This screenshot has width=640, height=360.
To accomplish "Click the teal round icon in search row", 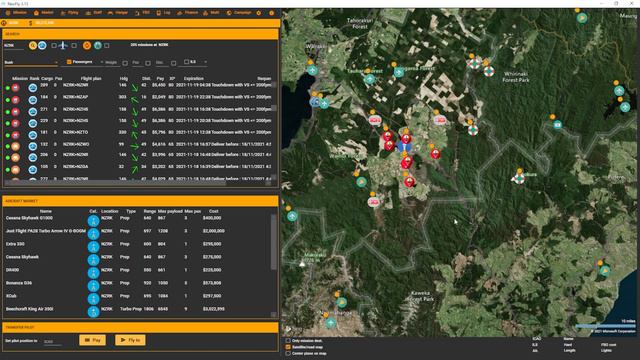I will (98, 46).
